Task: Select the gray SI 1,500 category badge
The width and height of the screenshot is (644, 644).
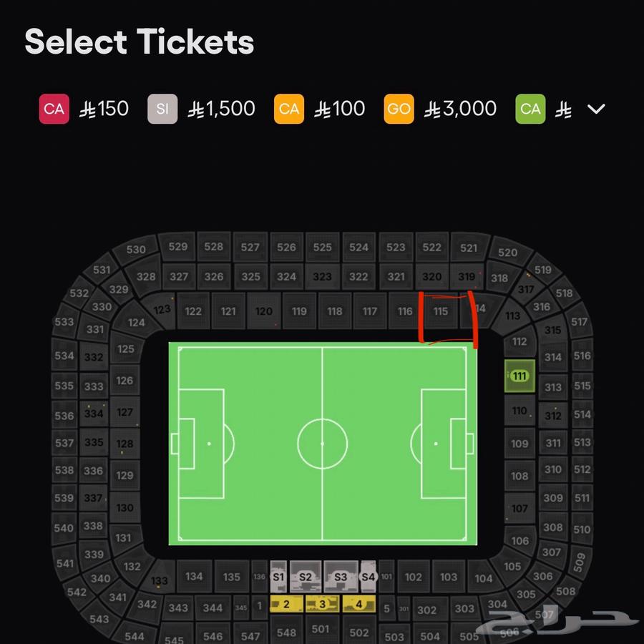Action: click(162, 109)
